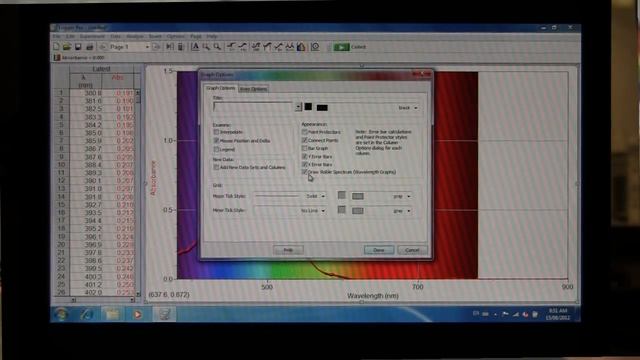Click the Print icon in toolbar
The width and height of the screenshot is (640, 360).
(x=89, y=47)
